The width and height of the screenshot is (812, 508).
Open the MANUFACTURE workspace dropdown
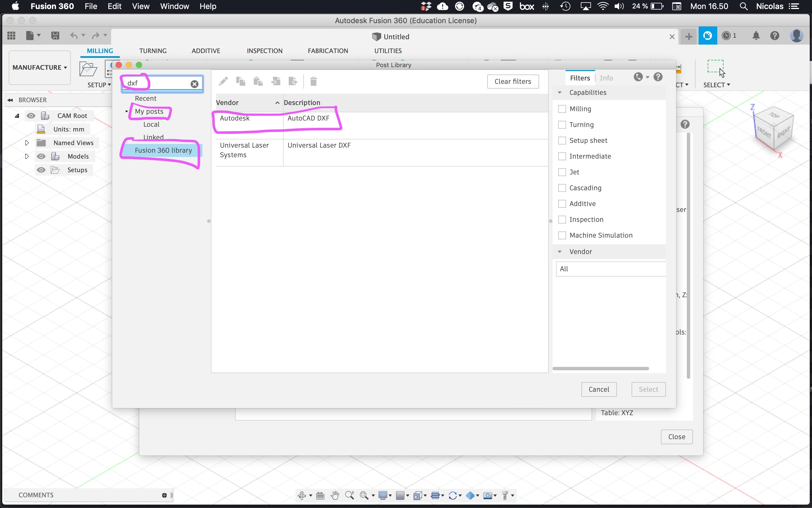39,67
